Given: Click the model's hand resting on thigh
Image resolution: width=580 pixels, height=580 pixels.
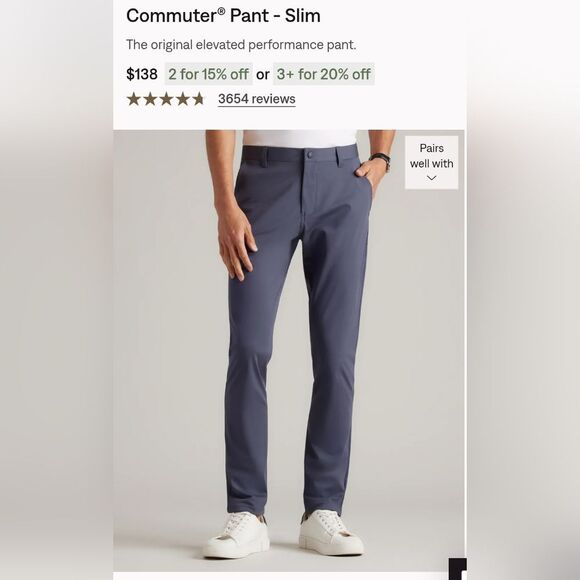Looking at the screenshot, I should [x=237, y=243].
